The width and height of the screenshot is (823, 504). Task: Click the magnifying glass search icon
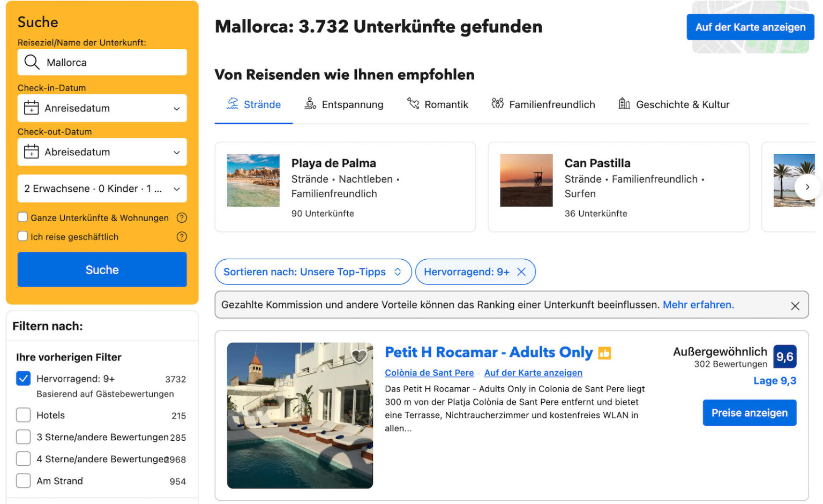pos(32,62)
